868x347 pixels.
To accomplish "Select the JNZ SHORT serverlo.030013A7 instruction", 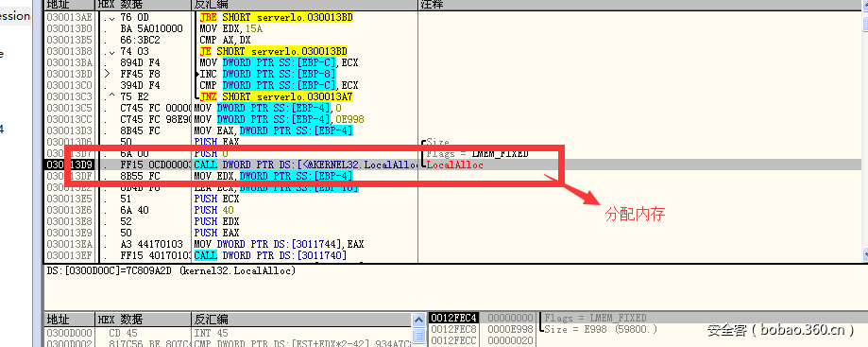I will (x=277, y=96).
